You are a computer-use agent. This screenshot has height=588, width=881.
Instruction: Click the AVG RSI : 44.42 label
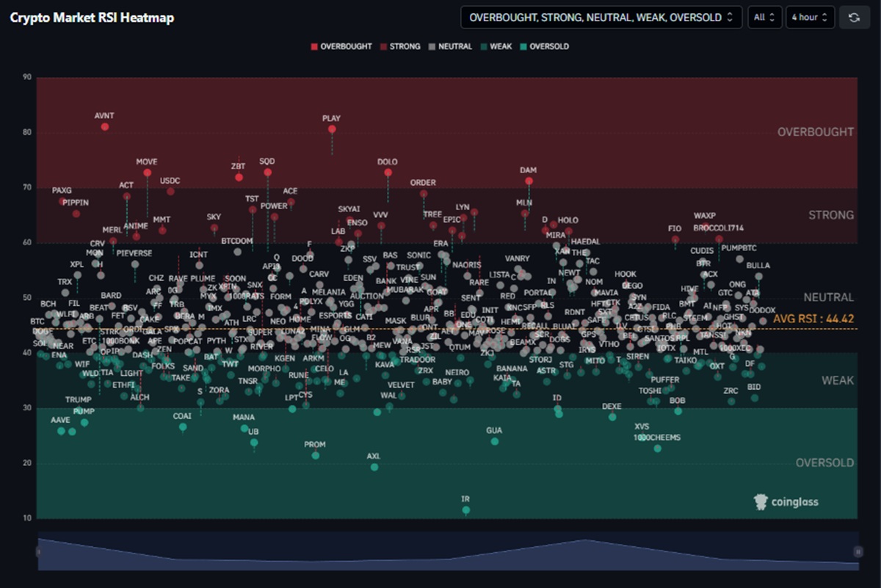click(x=813, y=319)
